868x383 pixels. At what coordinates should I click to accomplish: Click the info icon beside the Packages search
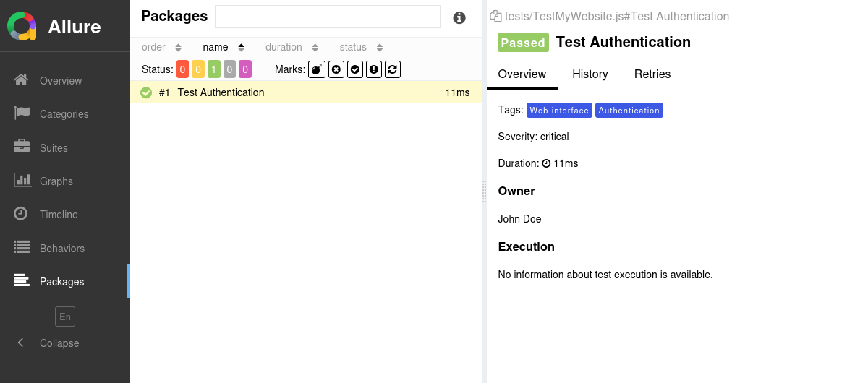[459, 18]
